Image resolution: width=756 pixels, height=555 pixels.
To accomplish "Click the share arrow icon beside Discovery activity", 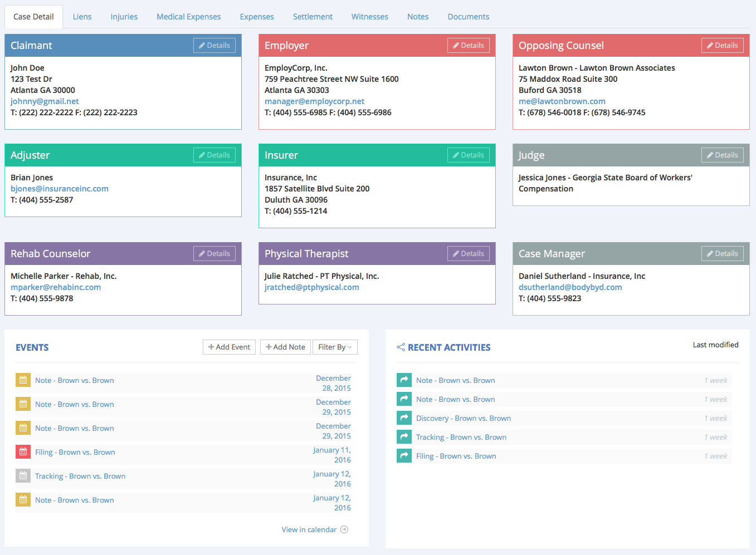I will click(404, 418).
